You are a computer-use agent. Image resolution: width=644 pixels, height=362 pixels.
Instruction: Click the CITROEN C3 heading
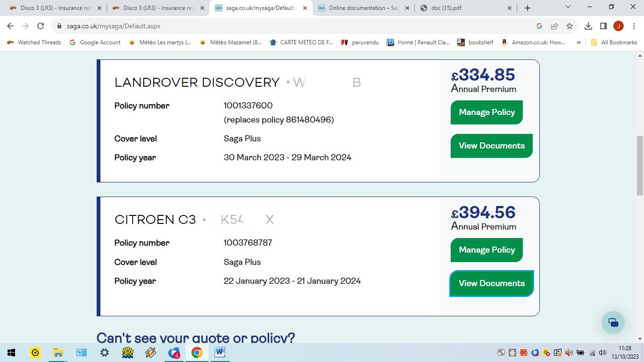pos(155,220)
